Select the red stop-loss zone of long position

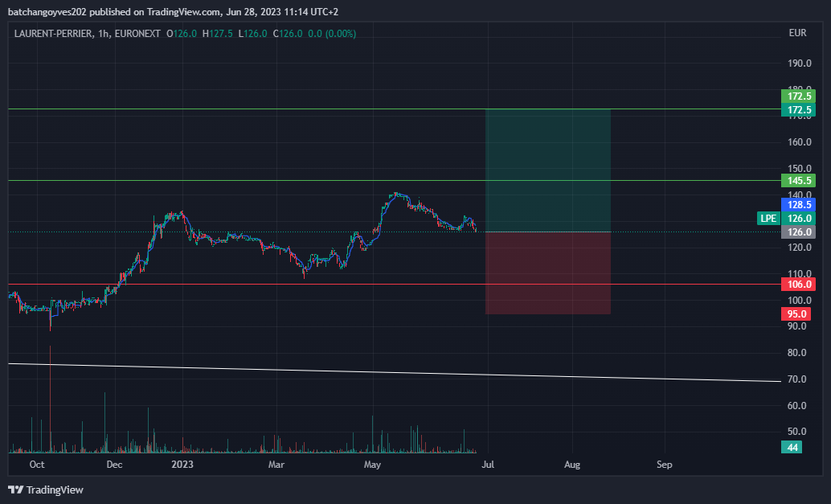tap(548, 273)
